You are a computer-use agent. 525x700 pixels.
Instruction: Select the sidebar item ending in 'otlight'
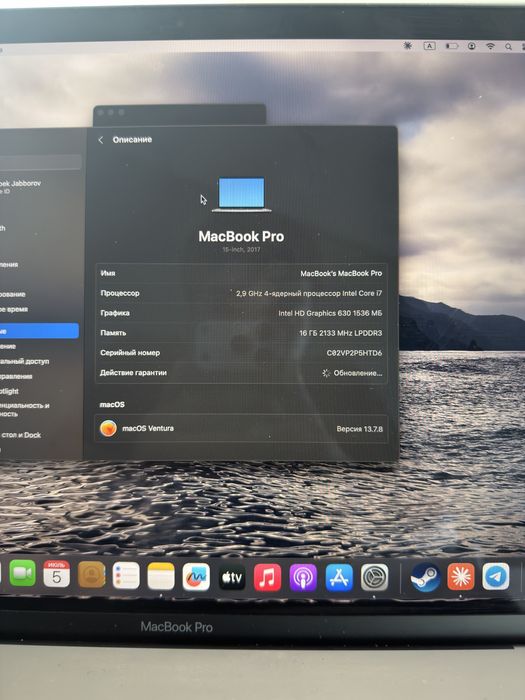[x=10, y=392]
